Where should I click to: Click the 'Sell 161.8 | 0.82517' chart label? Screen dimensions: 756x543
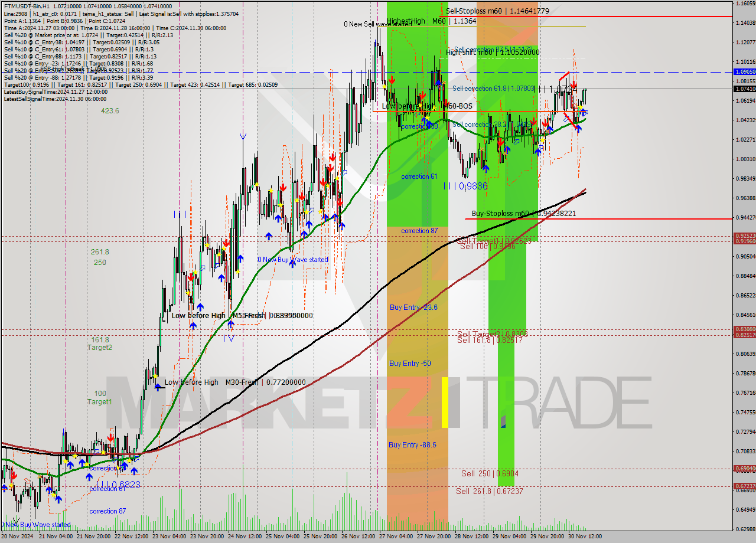tap(490, 340)
